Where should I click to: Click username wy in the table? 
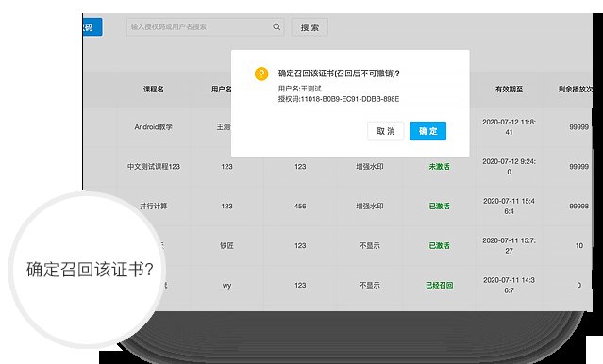point(226,285)
